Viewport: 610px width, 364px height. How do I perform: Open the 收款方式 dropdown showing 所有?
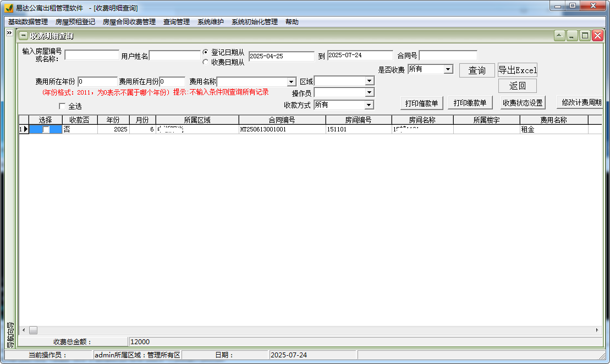click(x=370, y=104)
